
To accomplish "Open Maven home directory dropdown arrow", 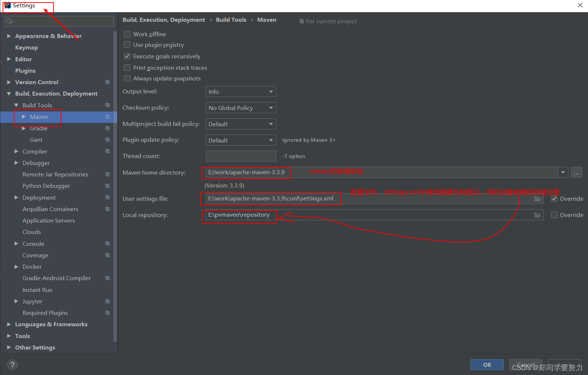I will (563, 172).
